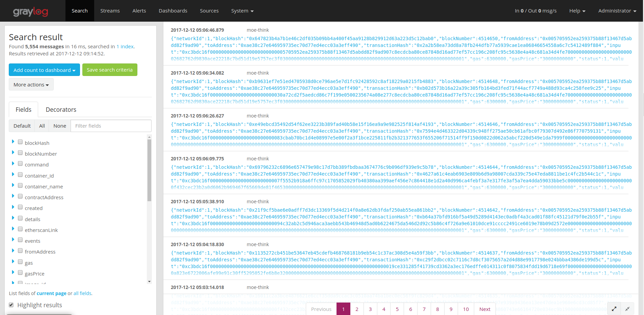Open the Administrator user menu
The width and height of the screenshot is (644, 315).
(x=617, y=11)
